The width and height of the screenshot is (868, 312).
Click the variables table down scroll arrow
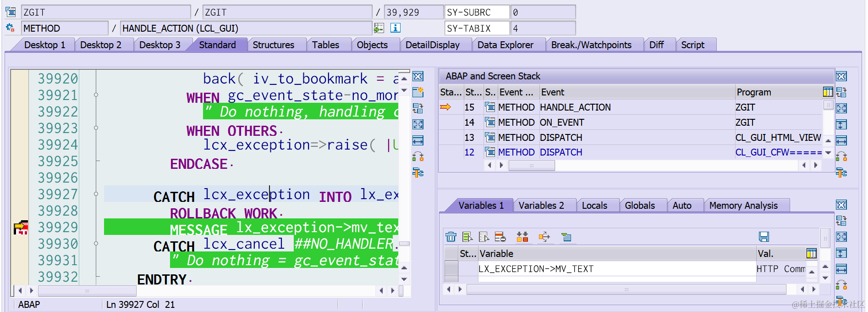(825, 278)
